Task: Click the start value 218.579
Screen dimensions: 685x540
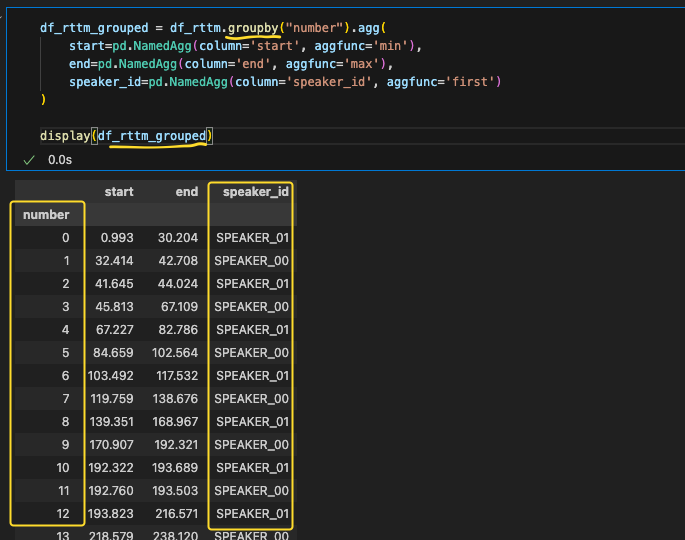Action: [111, 536]
